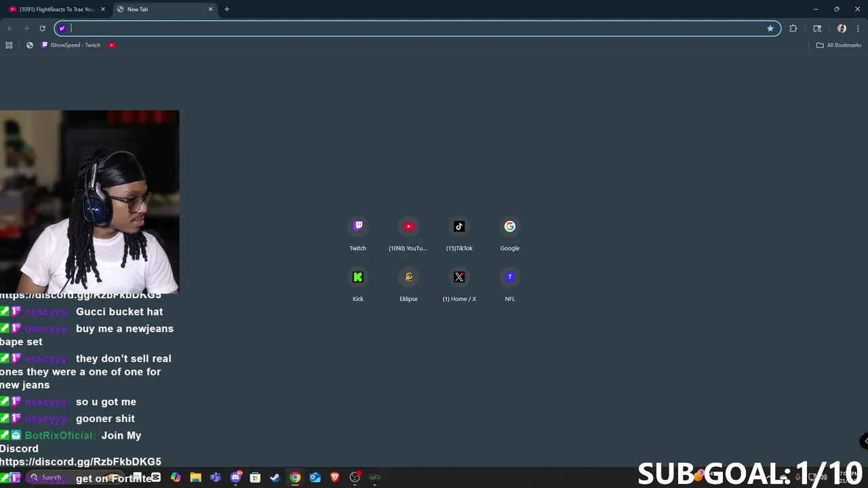Open Steam from the taskbar
Screen dimensions: 868x488
275,477
